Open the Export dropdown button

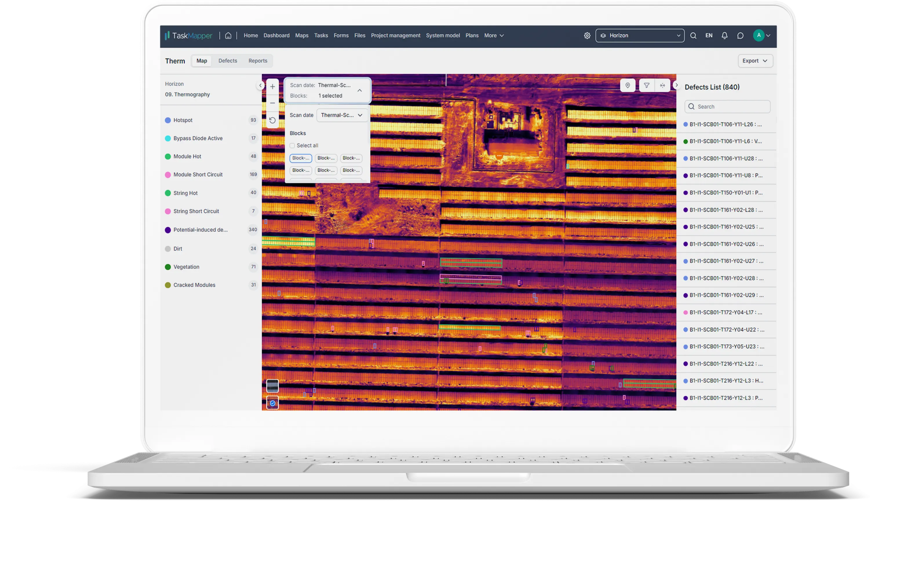click(755, 61)
